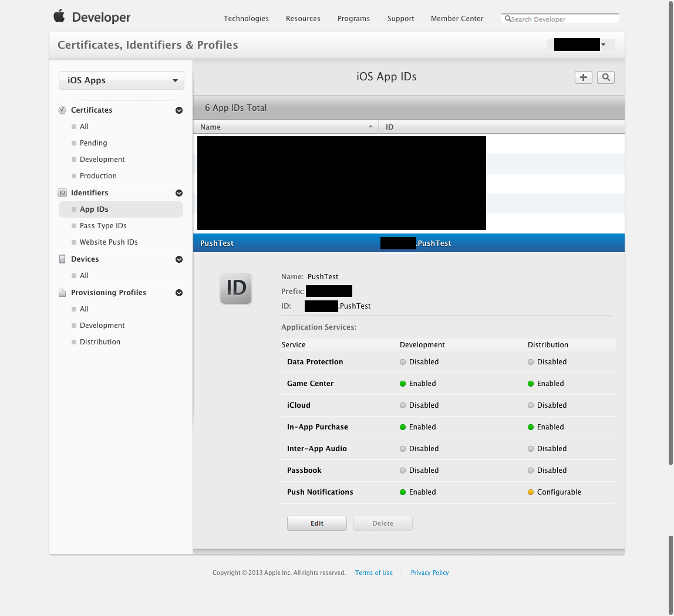Open the Support menu

[x=400, y=18]
